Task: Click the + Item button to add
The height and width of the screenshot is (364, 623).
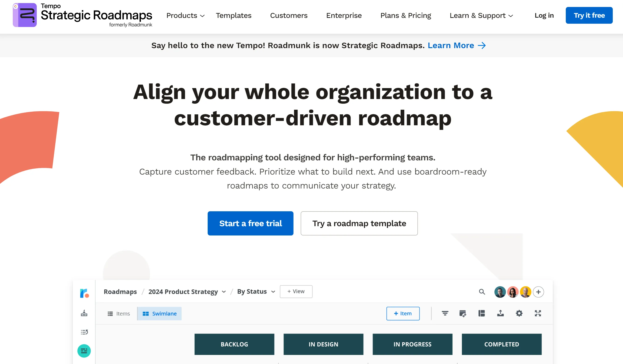Action: (403, 313)
